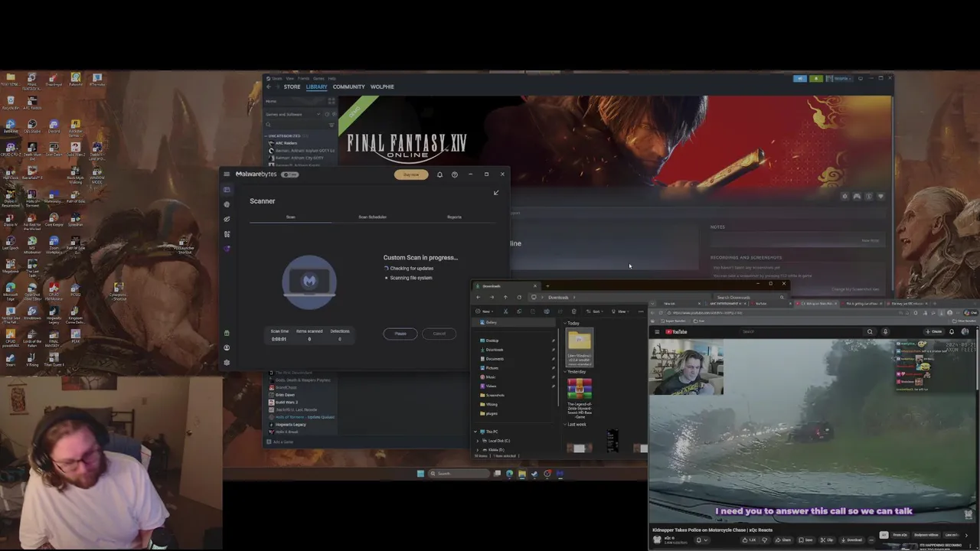
Task: Use YouTube voice search microphone
Action: [x=885, y=332]
